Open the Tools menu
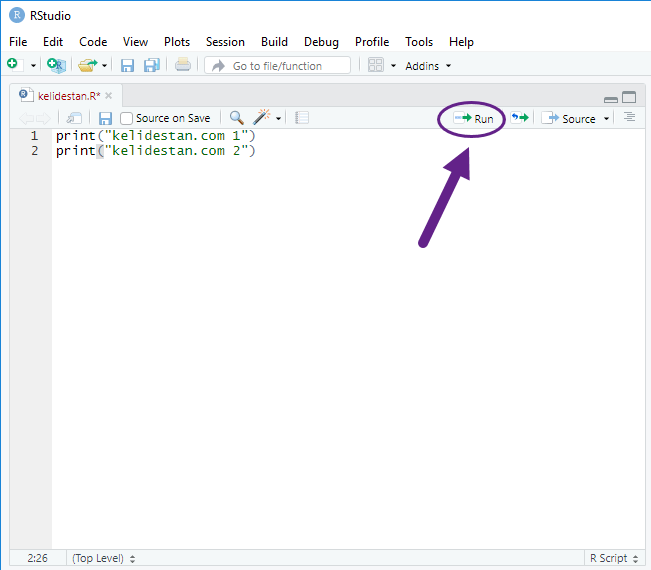The image size is (651, 570). click(419, 42)
